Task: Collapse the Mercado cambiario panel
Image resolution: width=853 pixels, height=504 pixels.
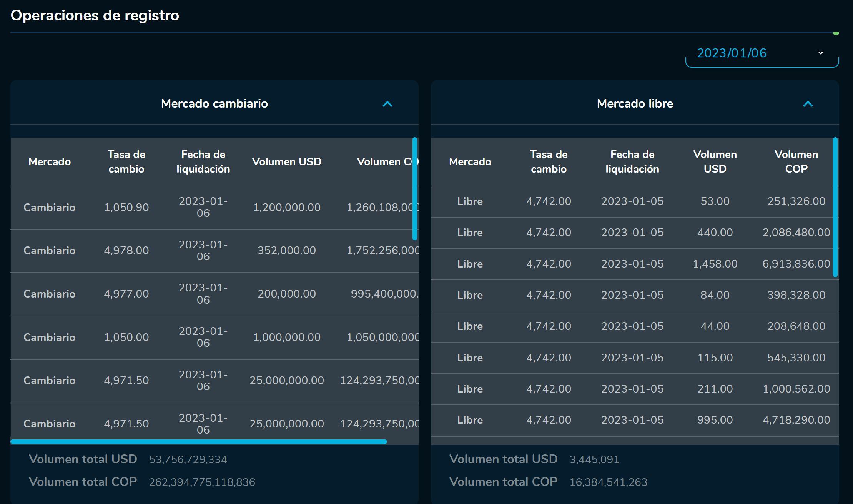Action: (x=387, y=104)
